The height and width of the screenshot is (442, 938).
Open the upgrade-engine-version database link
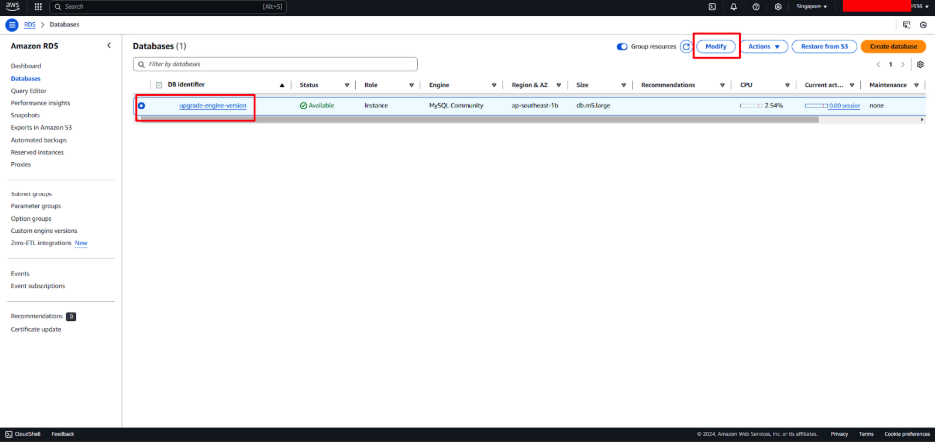tap(212, 106)
